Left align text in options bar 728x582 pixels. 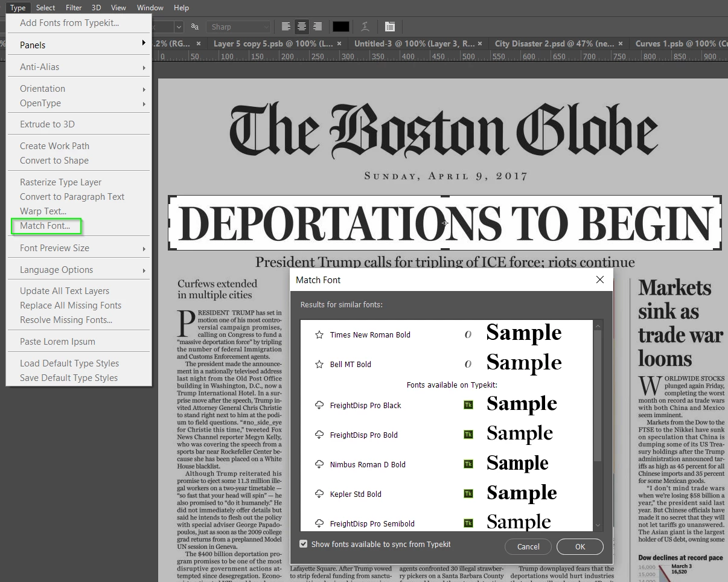[x=286, y=27]
